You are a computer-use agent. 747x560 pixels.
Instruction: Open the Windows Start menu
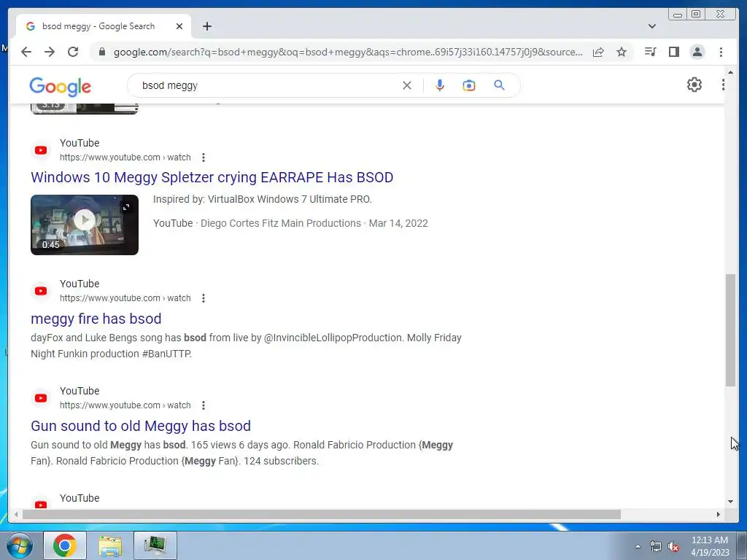click(18, 545)
